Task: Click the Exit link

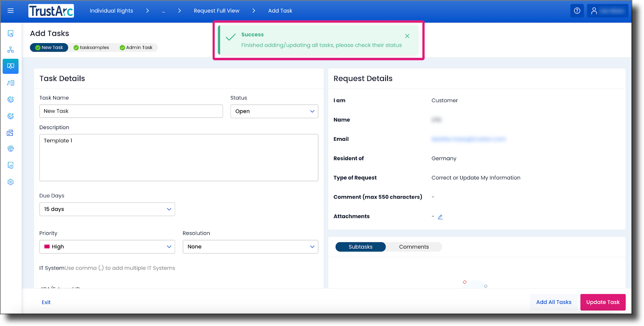Action: coord(46,302)
